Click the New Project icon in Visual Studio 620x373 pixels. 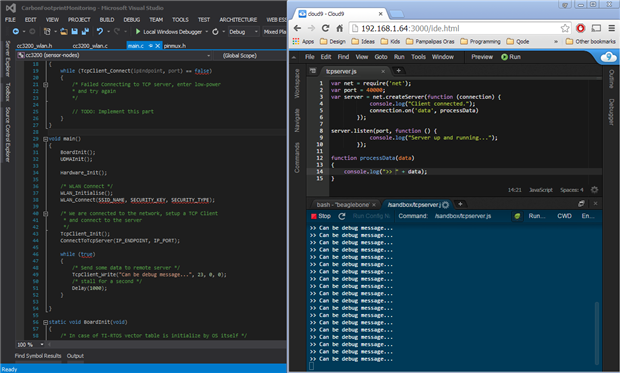47,31
